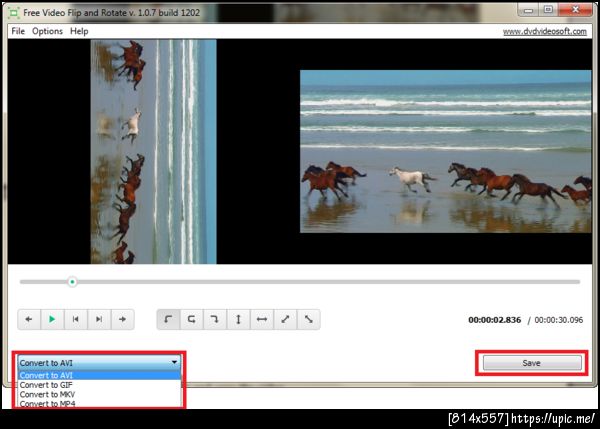Click the rotated video preview on the left

click(153, 152)
